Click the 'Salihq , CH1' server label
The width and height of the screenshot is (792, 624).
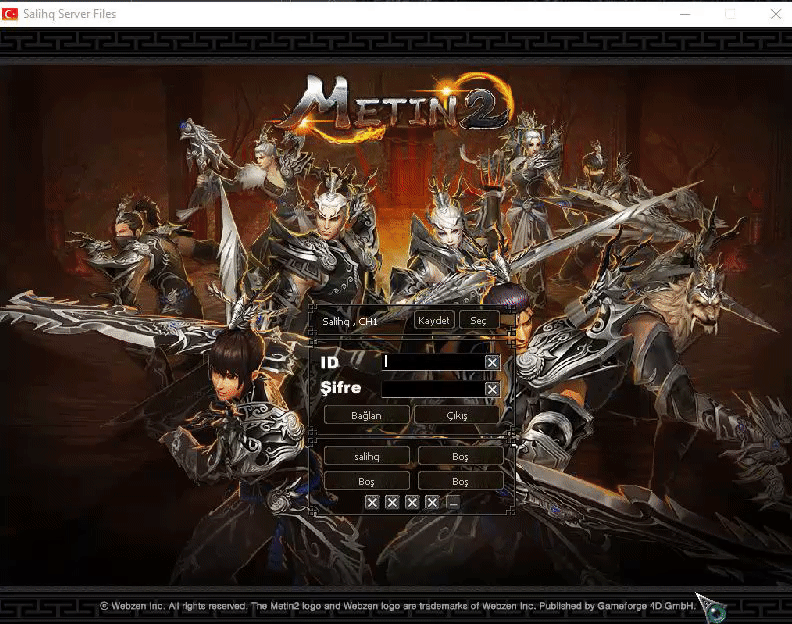(x=350, y=321)
